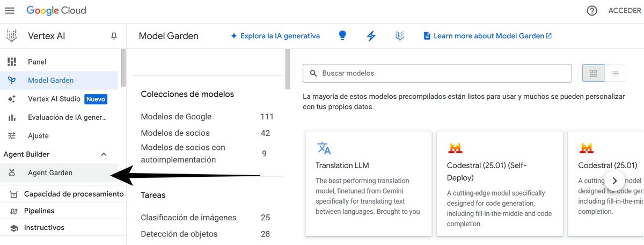Click the lightbulb icon in header
This screenshot has height=245, width=644.
click(342, 36)
